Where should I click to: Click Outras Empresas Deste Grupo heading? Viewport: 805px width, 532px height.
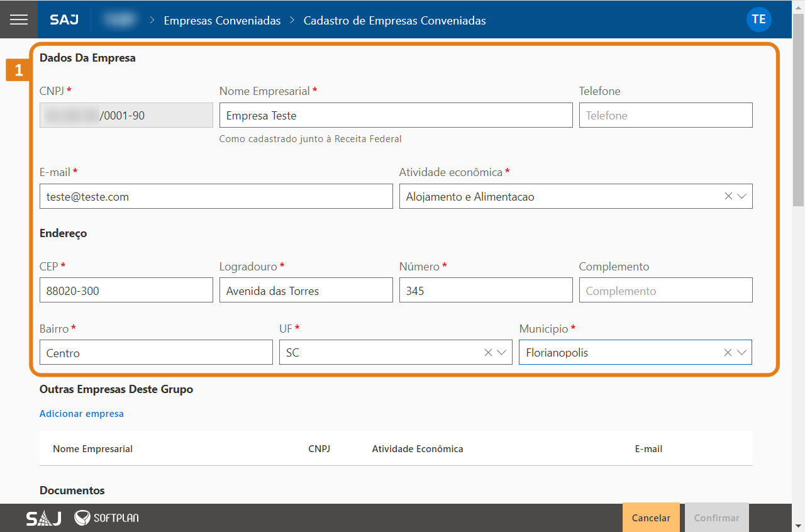[116, 389]
